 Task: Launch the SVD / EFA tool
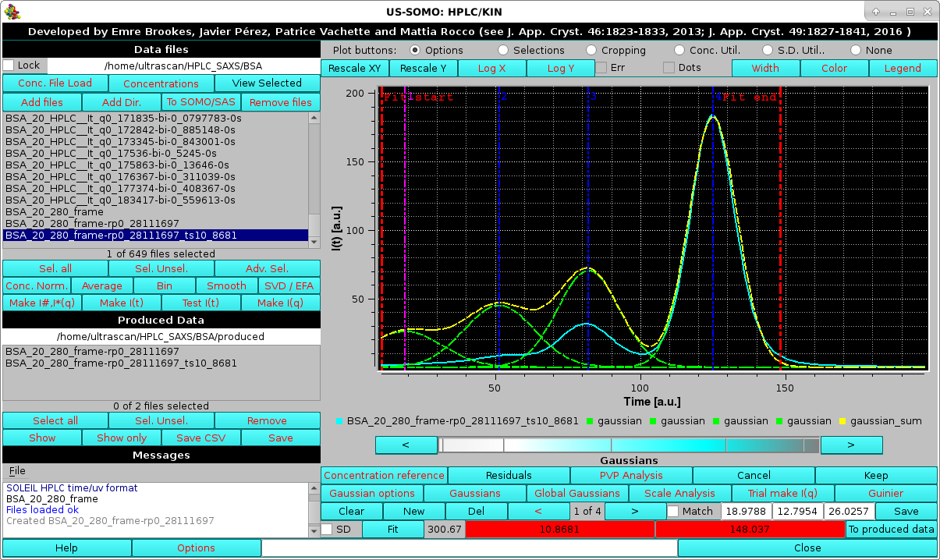pos(289,285)
